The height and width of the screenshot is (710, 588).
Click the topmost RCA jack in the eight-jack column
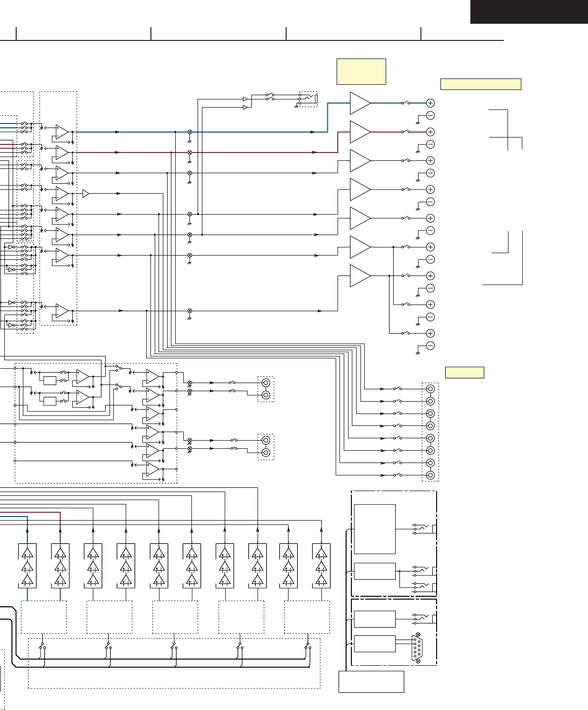pyautogui.click(x=430, y=389)
